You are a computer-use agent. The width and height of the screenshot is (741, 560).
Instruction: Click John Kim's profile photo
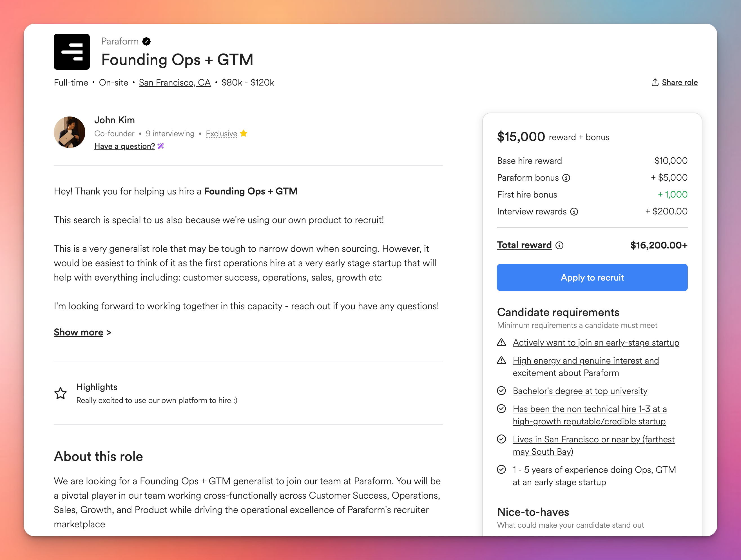(x=70, y=132)
